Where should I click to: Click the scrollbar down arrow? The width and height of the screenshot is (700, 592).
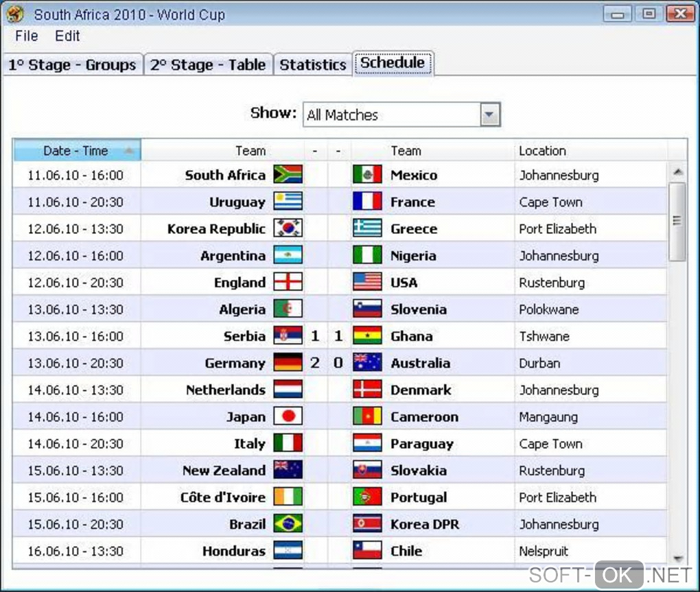point(678,558)
